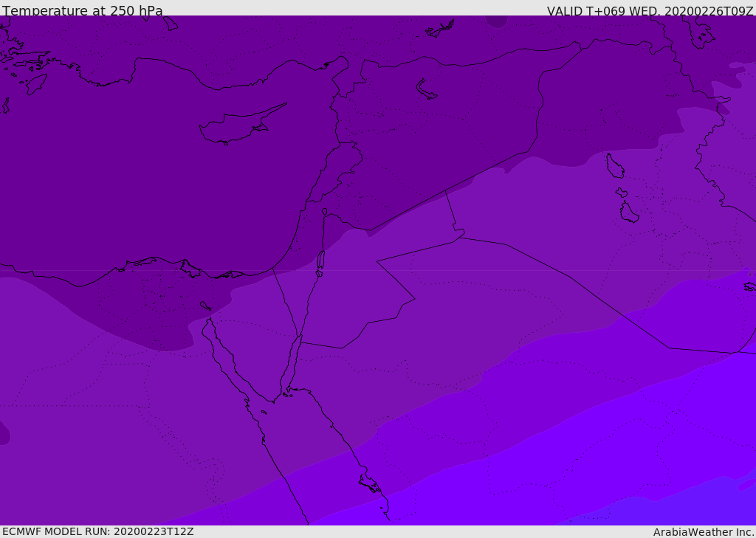The image size is (756, 538).
Task: Select the ECMWF MODEL RUN text
Action: coord(98,531)
